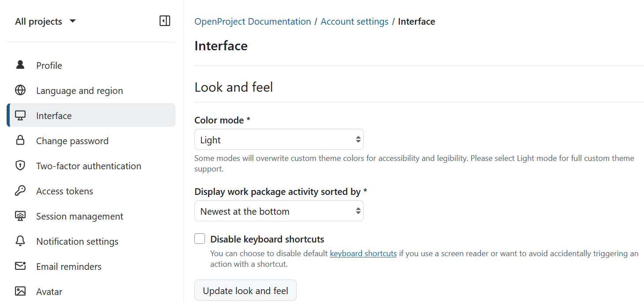The width and height of the screenshot is (644, 302).
Task: Click the Interface monitor icon
Action: [20, 115]
